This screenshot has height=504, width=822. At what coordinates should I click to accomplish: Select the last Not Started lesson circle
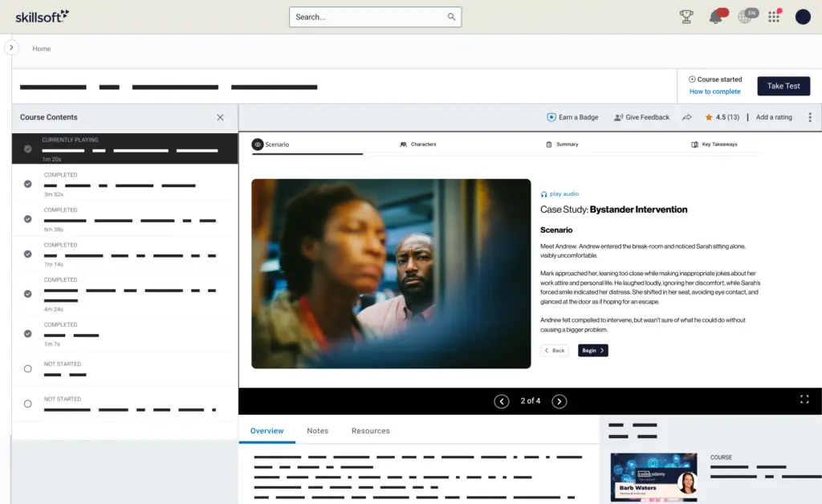tap(28, 404)
